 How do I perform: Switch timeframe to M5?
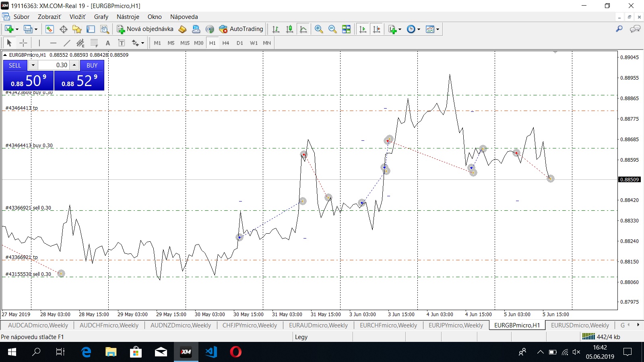pos(171,43)
